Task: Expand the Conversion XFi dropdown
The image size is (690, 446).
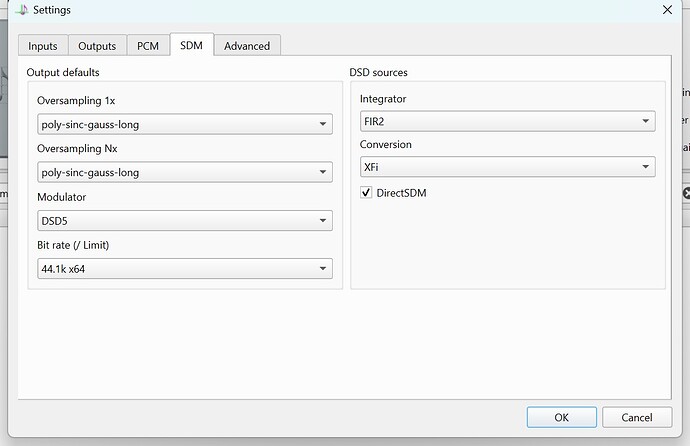Action: tap(507, 167)
